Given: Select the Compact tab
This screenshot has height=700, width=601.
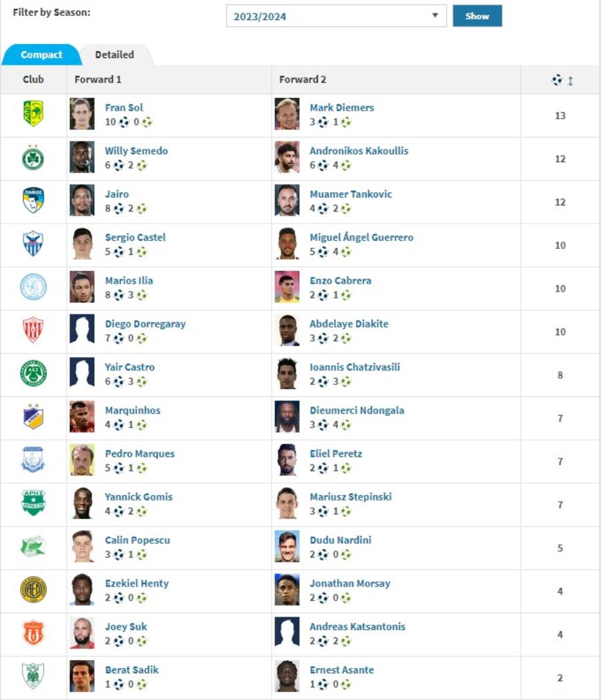Looking at the screenshot, I should tap(41, 55).
